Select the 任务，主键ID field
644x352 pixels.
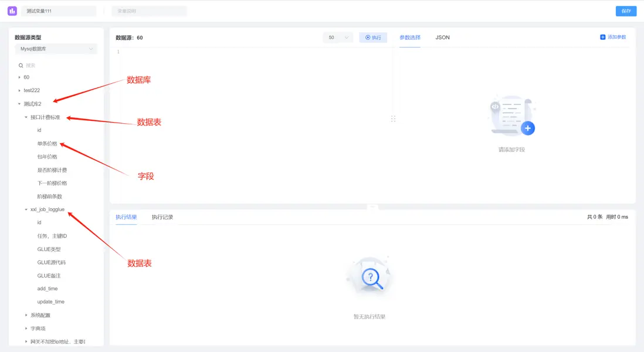52,236
